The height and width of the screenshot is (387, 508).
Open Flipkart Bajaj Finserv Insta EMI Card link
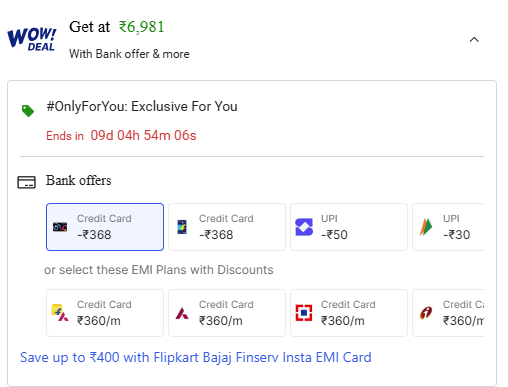(x=196, y=357)
